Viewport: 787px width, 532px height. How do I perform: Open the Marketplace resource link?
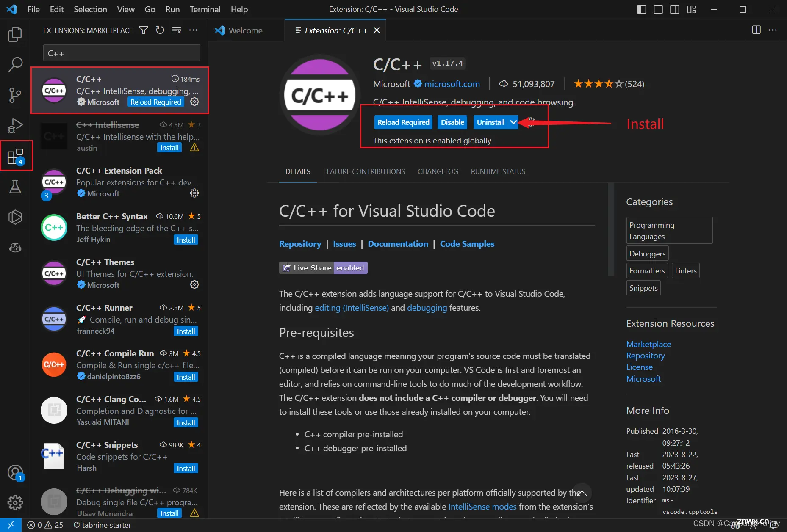pyautogui.click(x=648, y=344)
